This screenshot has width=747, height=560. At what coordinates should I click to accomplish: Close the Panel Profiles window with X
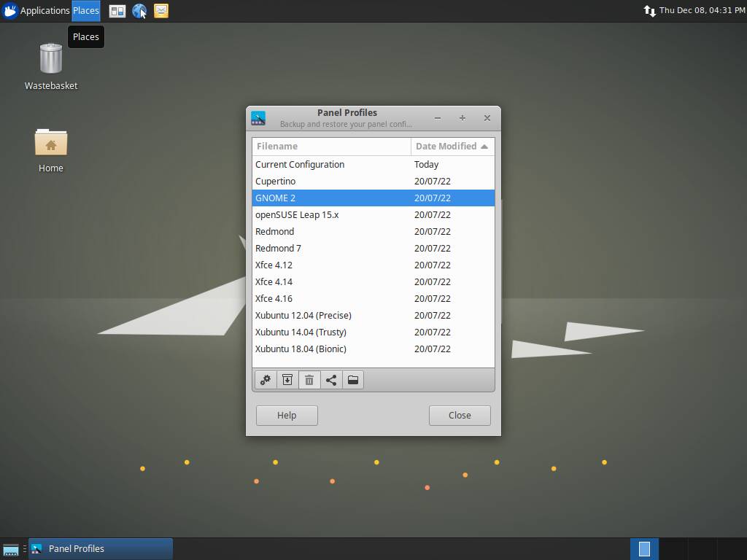point(487,118)
